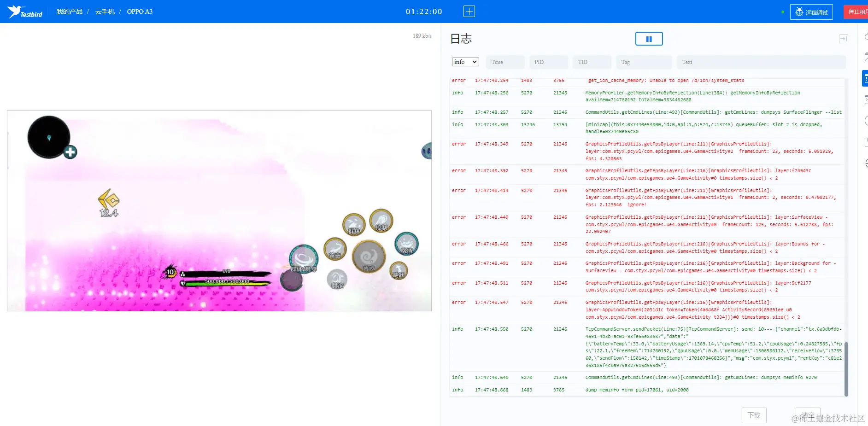Viewport: 868px width, 426px height.
Task: Click the get_ion_cache_memory error message
Action: 666,81
